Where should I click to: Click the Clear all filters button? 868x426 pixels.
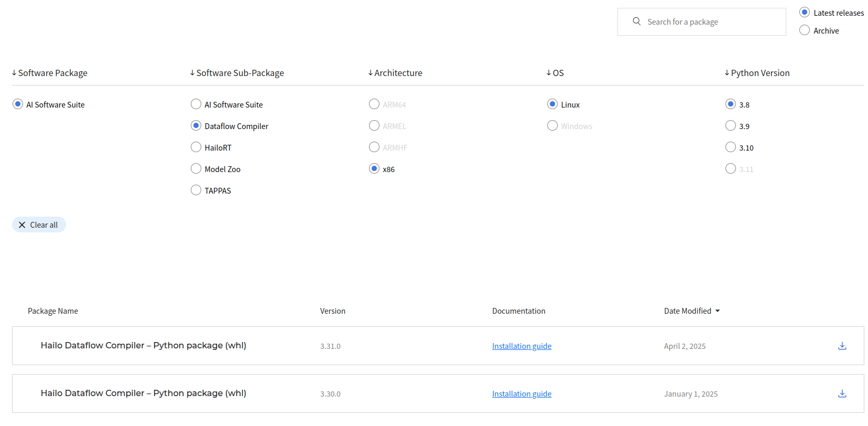pos(39,225)
